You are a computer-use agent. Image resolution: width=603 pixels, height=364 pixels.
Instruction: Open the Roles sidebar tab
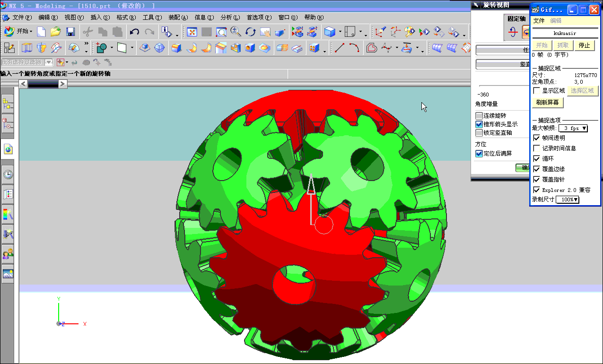click(x=8, y=254)
